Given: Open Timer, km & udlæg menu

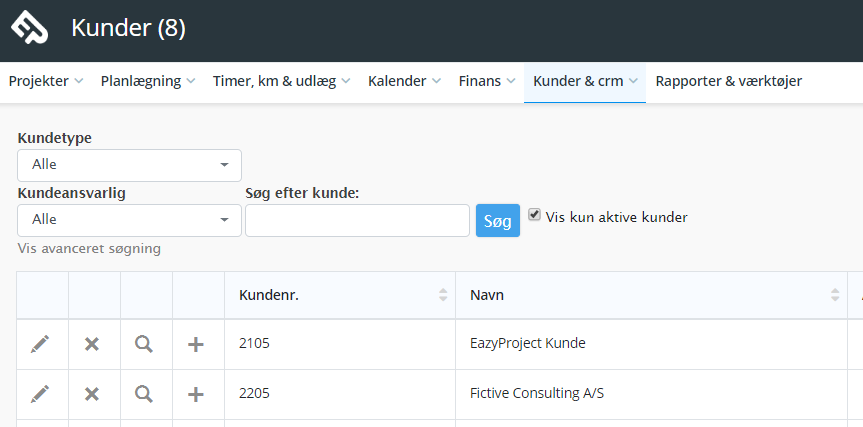Looking at the screenshot, I should [x=281, y=81].
